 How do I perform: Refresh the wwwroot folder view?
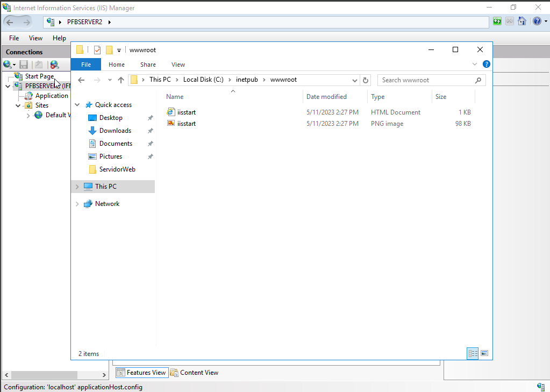(365, 79)
